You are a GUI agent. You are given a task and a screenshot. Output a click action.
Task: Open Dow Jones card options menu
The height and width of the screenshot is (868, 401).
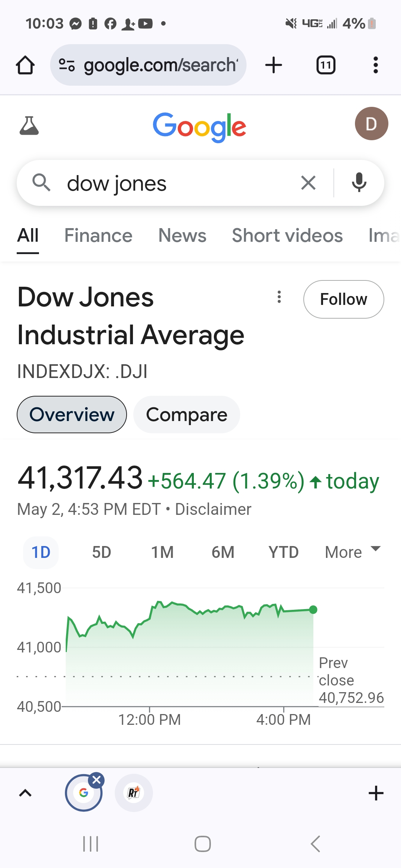point(279,297)
